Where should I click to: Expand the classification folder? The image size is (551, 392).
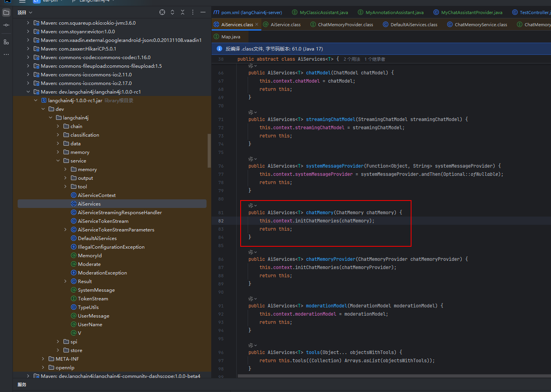coord(58,135)
